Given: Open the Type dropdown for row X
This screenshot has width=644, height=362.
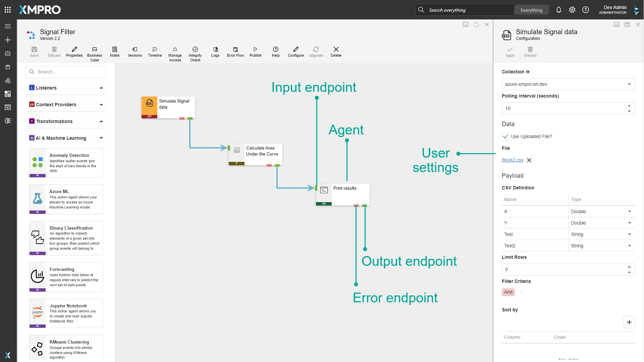Looking at the screenshot, I should [x=629, y=211].
